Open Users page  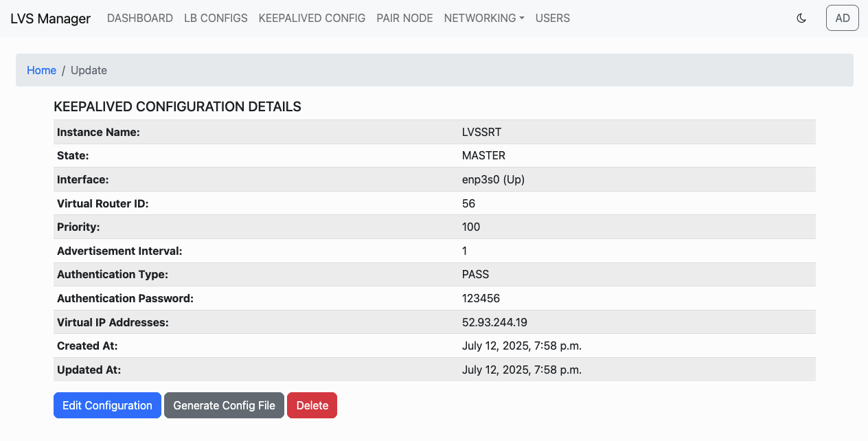pyautogui.click(x=553, y=19)
